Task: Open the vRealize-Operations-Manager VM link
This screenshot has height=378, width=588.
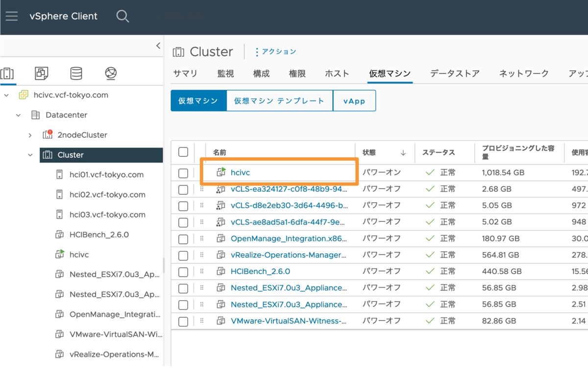Action: [289, 255]
